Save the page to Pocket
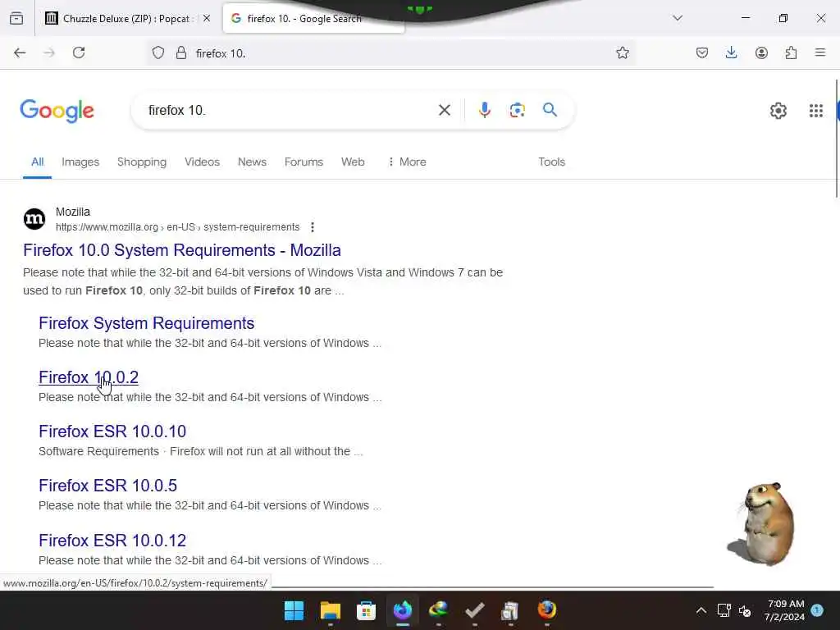The width and height of the screenshot is (840, 630). coord(702,52)
